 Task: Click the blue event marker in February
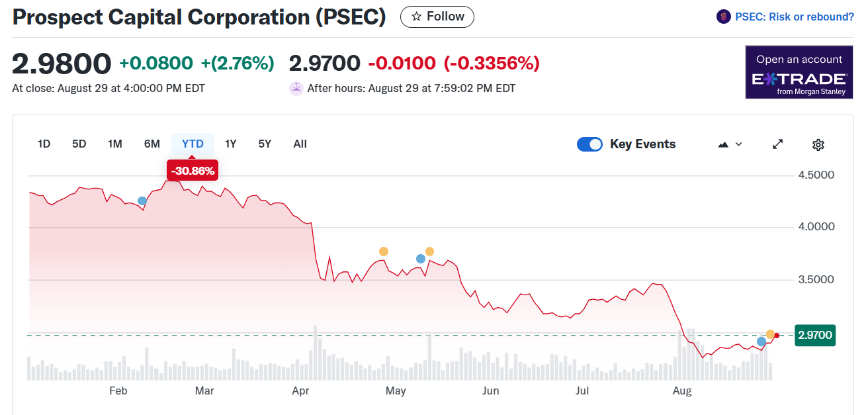click(142, 201)
